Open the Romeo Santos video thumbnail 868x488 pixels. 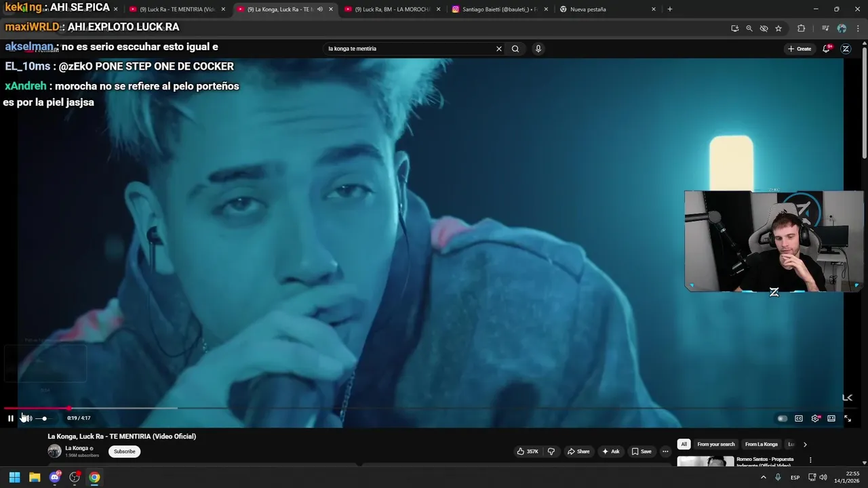[x=705, y=462]
